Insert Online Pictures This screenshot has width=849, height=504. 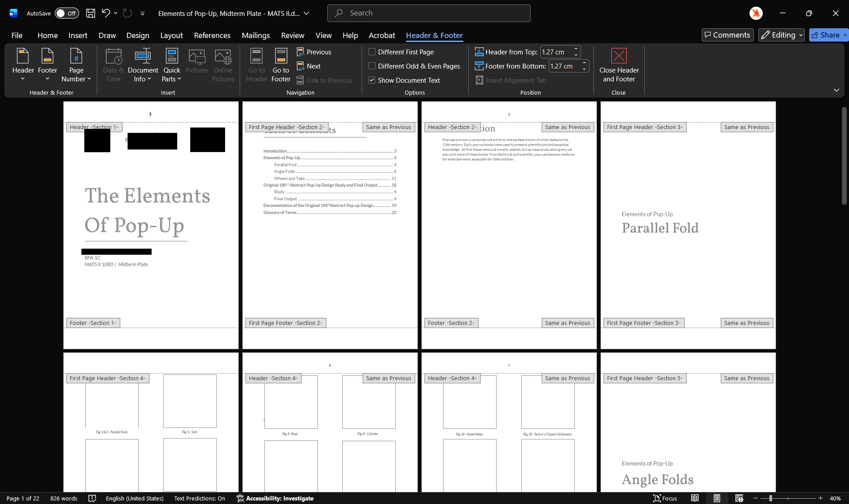(223, 65)
